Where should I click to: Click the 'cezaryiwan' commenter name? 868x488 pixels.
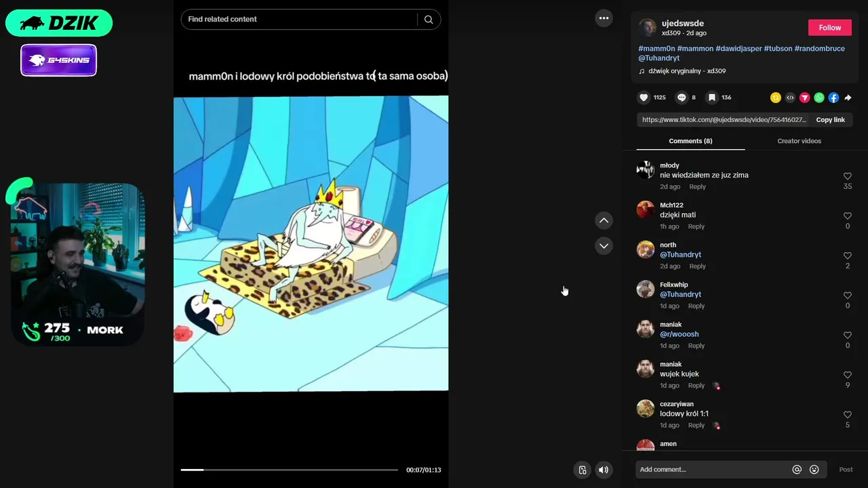677,404
